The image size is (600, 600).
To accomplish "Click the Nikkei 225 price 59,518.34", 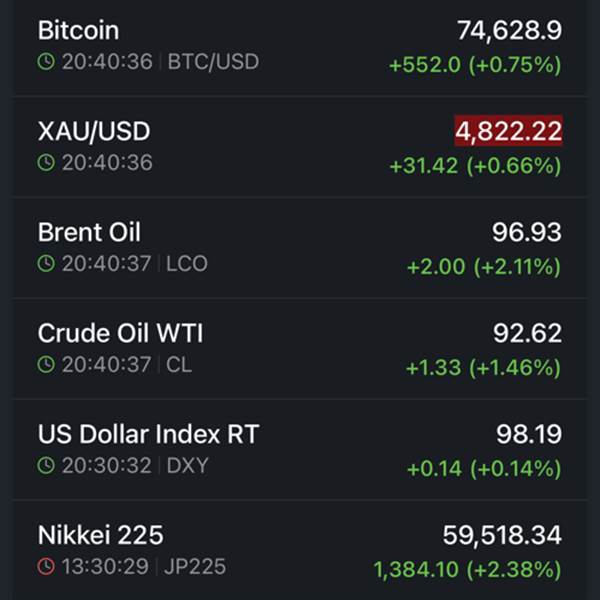I will (502, 536).
